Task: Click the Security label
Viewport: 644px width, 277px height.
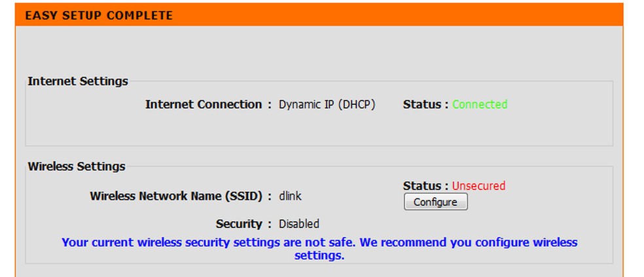Action: (239, 224)
